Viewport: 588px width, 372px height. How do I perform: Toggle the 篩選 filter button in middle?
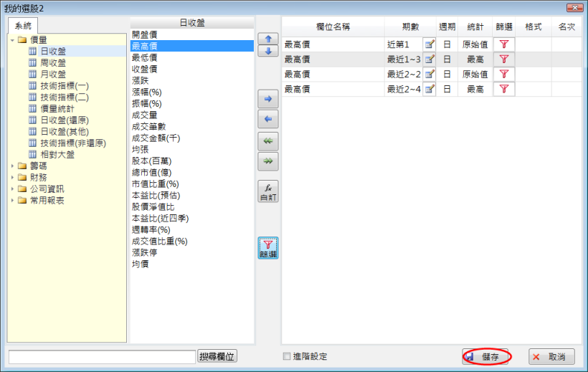267,248
